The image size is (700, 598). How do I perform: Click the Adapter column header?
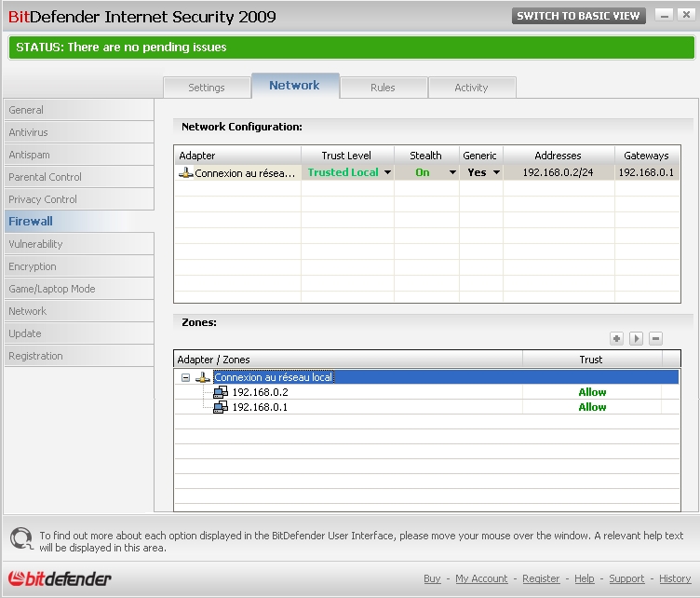tap(237, 156)
